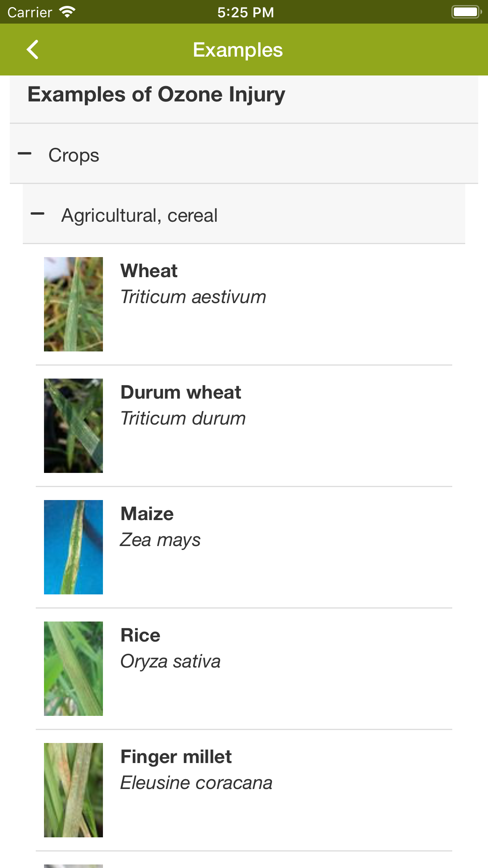
Task: Select the Wheat entry title
Action: pyautogui.click(x=149, y=271)
